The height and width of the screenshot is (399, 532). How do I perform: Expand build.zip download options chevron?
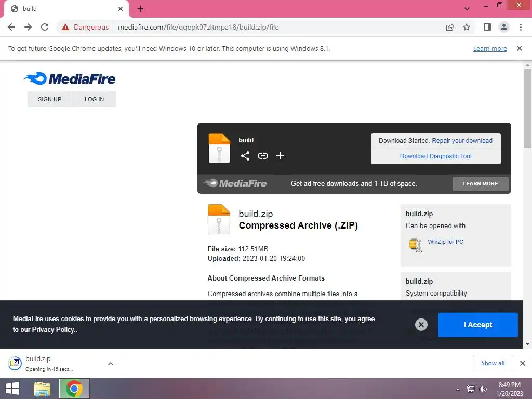(x=111, y=364)
